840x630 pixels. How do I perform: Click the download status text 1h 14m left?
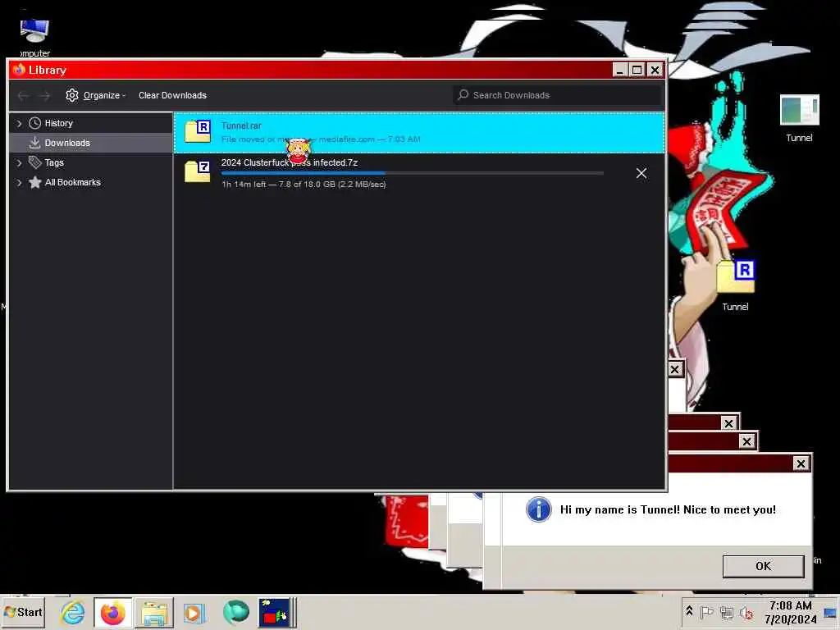pyautogui.click(x=304, y=185)
